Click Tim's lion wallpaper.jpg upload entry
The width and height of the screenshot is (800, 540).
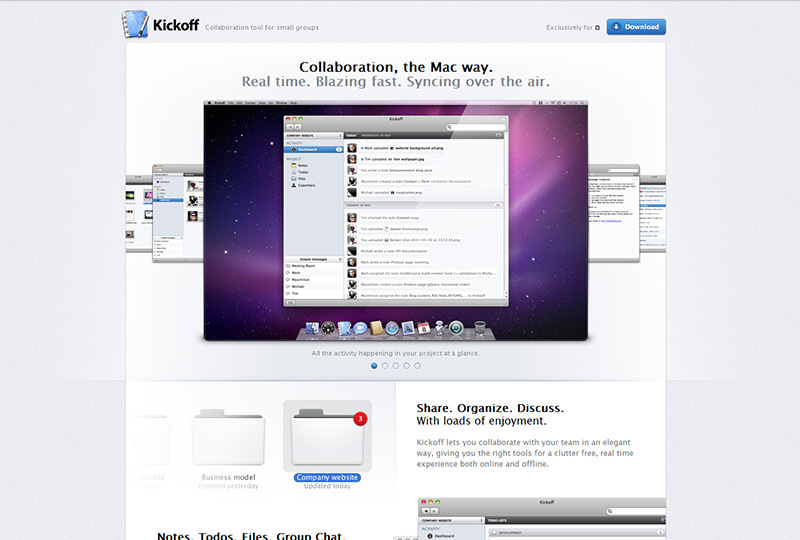(393, 159)
